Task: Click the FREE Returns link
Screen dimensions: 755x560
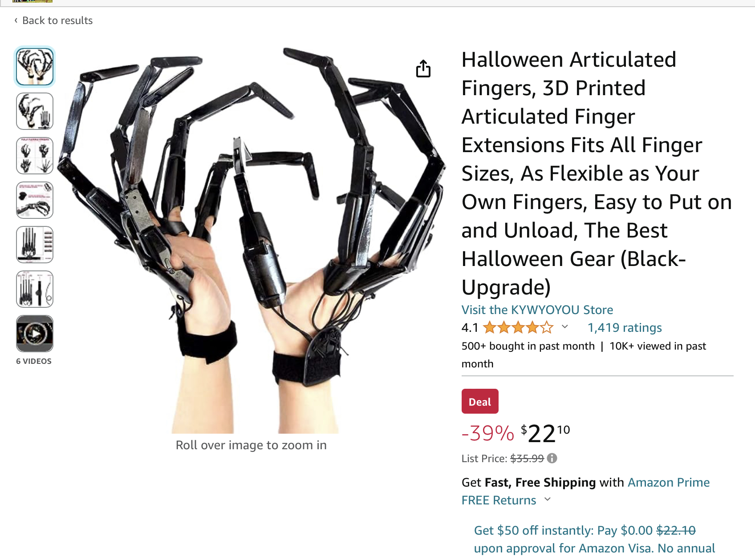Action: pyautogui.click(x=499, y=500)
